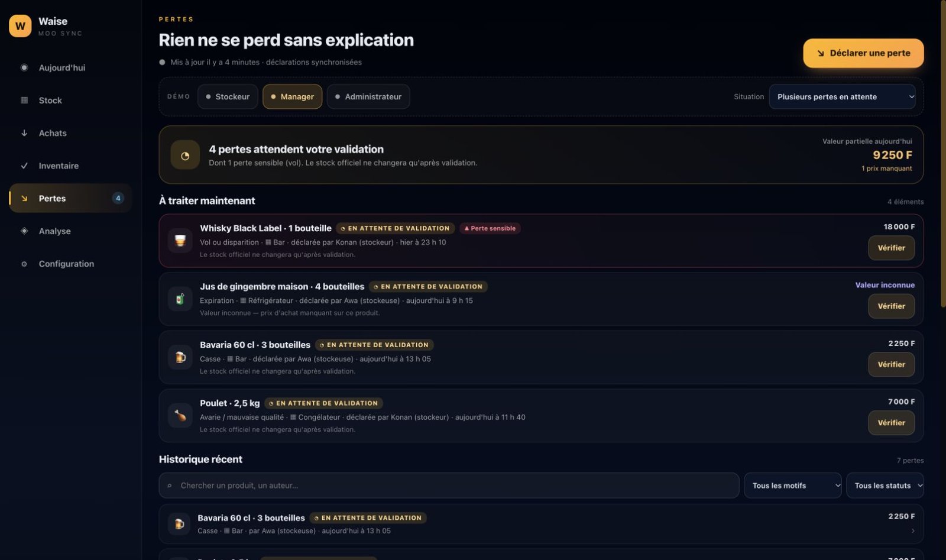Open Bavaria 60 cl row in Historique récent

click(541, 524)
